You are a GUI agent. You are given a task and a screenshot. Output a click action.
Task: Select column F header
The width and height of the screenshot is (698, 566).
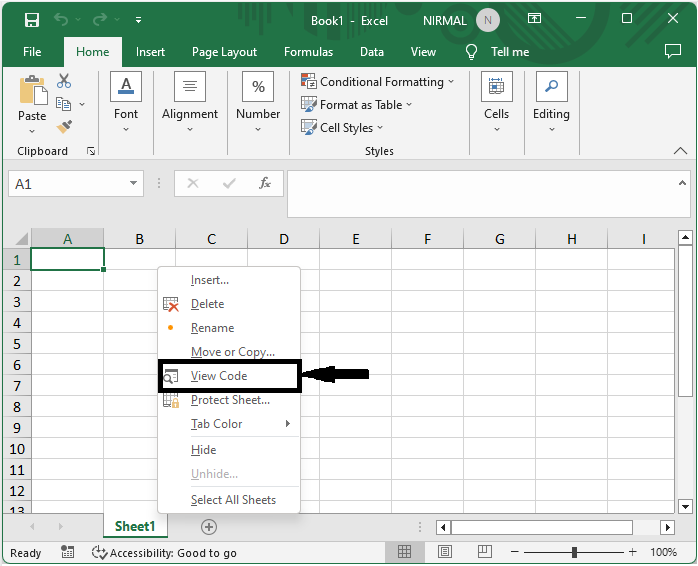click(427, 239)
